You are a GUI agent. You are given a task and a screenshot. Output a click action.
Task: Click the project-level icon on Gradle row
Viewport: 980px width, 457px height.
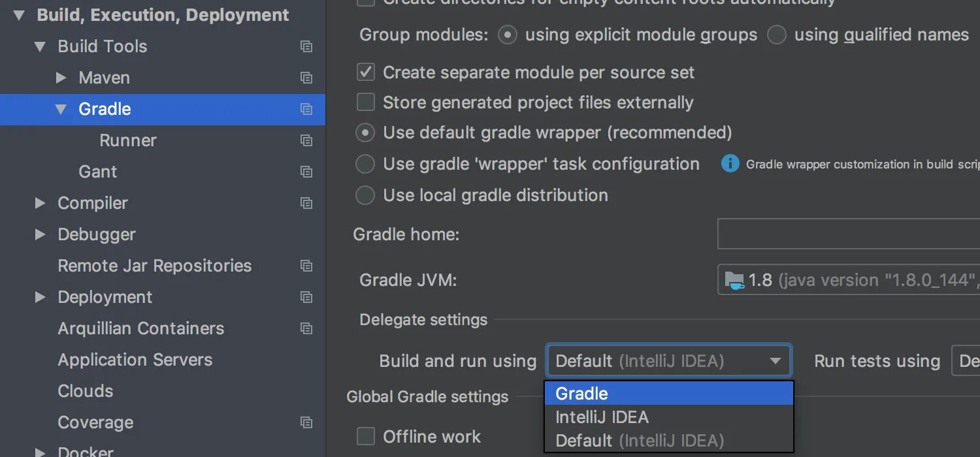(x=306, y=109)
